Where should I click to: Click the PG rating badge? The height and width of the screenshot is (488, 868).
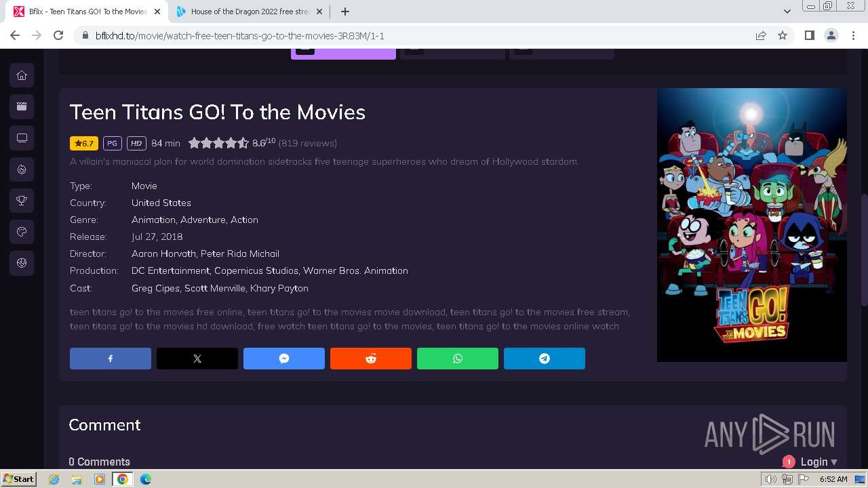tap(113, 144)
